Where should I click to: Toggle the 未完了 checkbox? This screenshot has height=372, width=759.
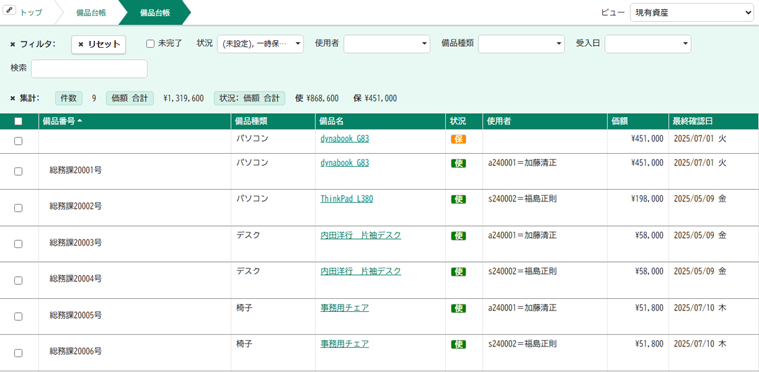click(151, 44)
